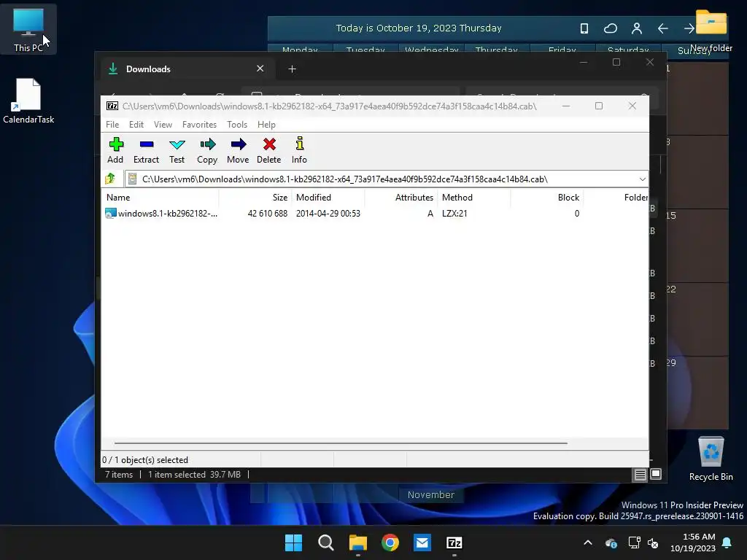Open File Explorer from the taskbar

(x=357, y=542)
